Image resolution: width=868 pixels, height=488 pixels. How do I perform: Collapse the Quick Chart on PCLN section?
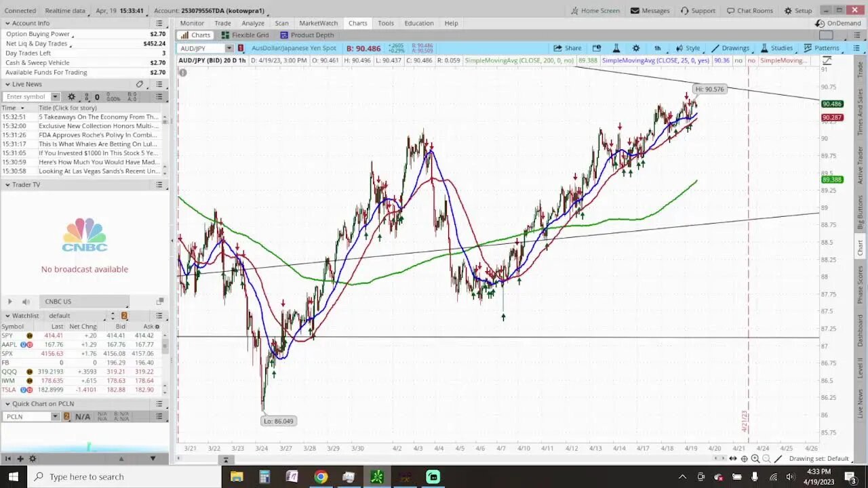click(x=7, y=403)
